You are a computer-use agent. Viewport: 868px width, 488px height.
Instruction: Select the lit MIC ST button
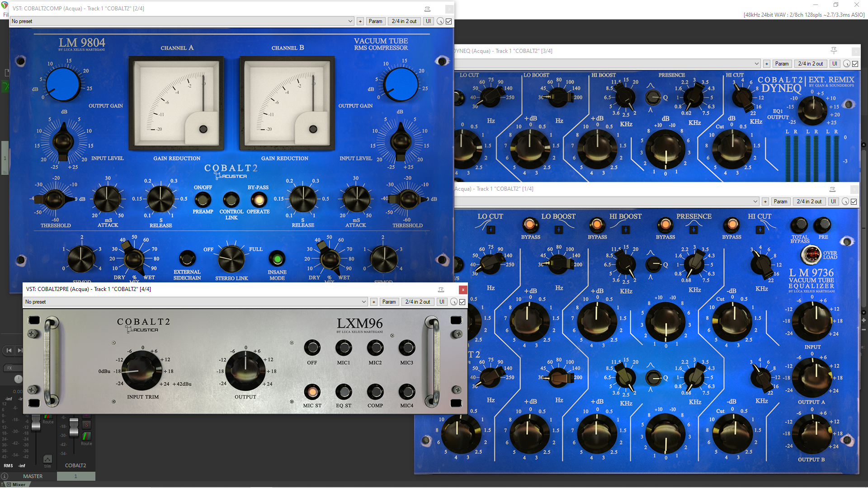tap(312, 391)
